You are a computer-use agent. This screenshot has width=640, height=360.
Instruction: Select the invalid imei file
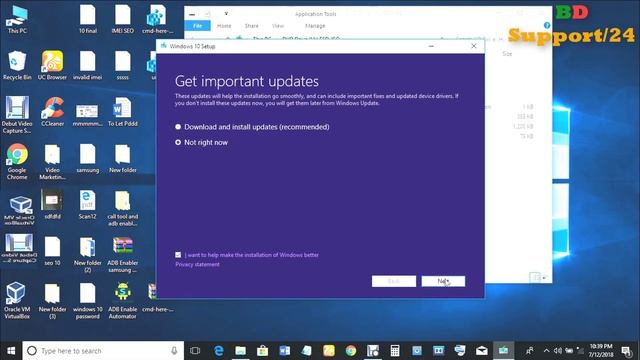coord(87,65)
